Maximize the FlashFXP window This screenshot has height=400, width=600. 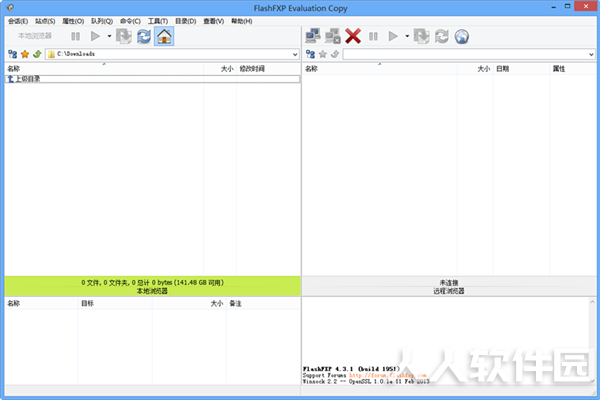point(567,7)
